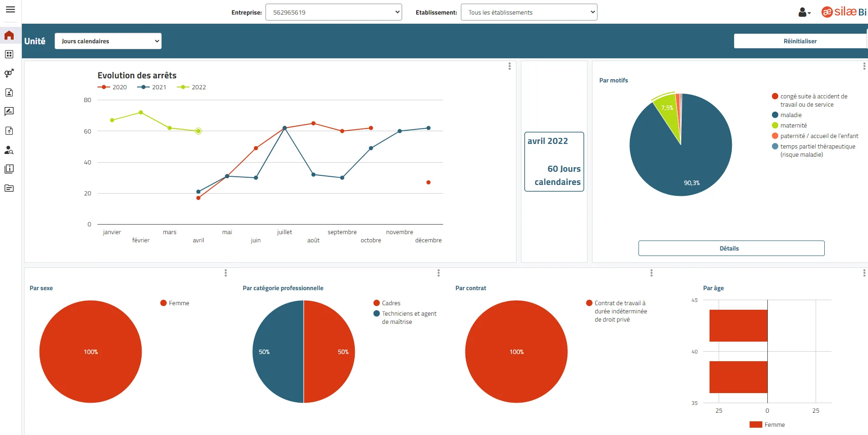Click the 100% Par contrat pie

[x=516, y=352]
